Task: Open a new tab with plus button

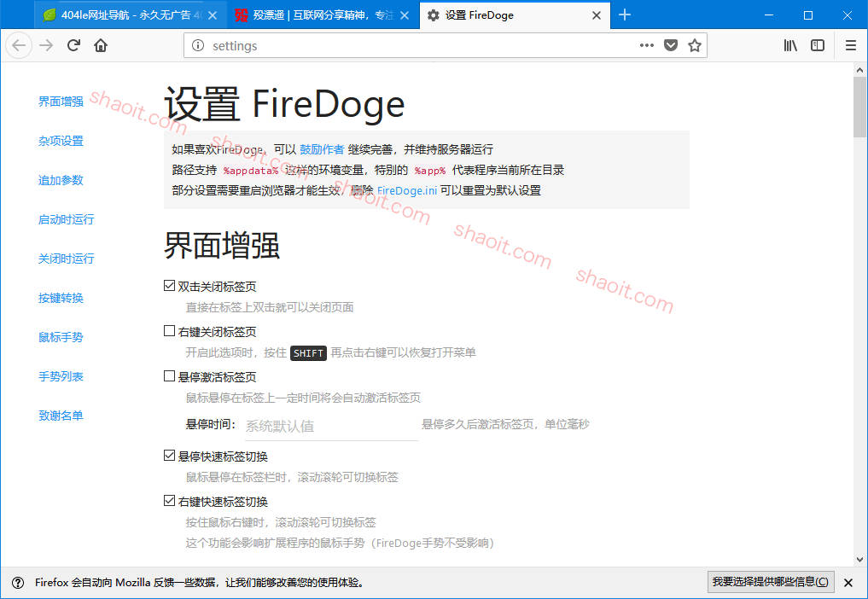Action: point(625,15)
